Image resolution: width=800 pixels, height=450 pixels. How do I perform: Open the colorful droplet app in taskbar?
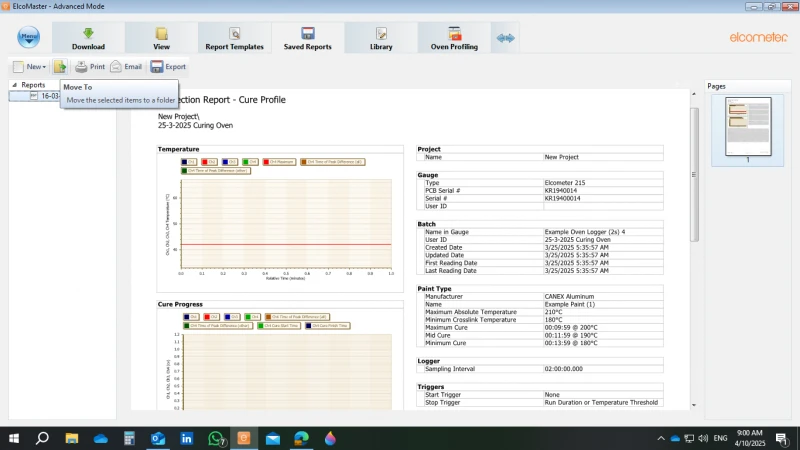330,438
